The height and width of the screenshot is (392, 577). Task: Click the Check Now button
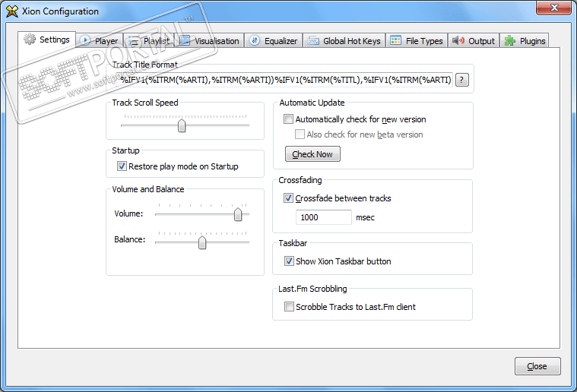coord(312,154)
